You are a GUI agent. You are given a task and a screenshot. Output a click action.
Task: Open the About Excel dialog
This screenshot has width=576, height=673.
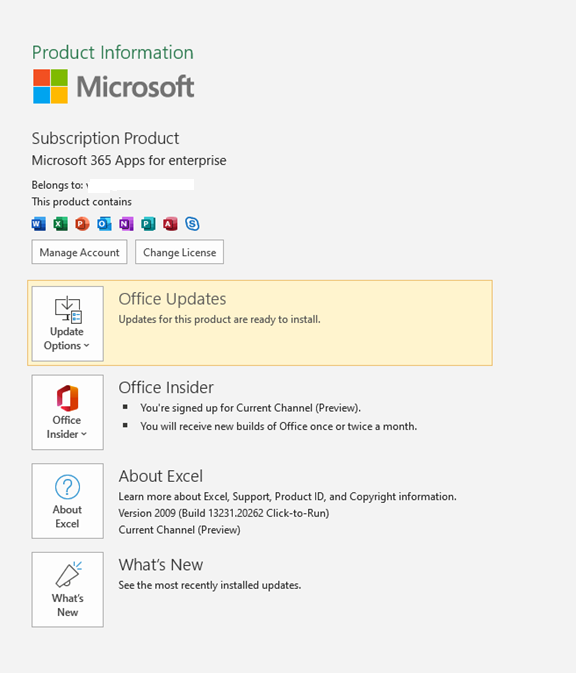coord(67,500)
